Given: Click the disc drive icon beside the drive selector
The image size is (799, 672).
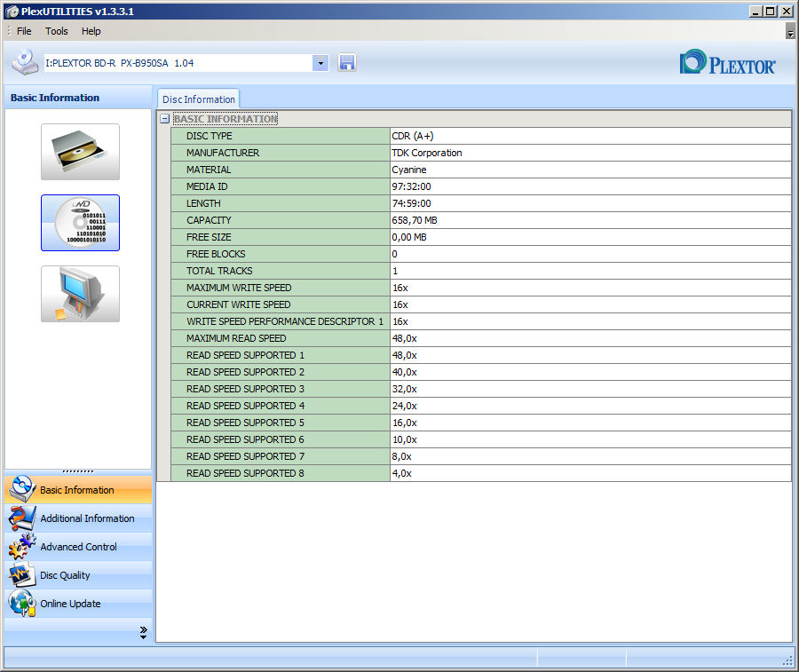Looking at the screenshot, I should 25,62.
